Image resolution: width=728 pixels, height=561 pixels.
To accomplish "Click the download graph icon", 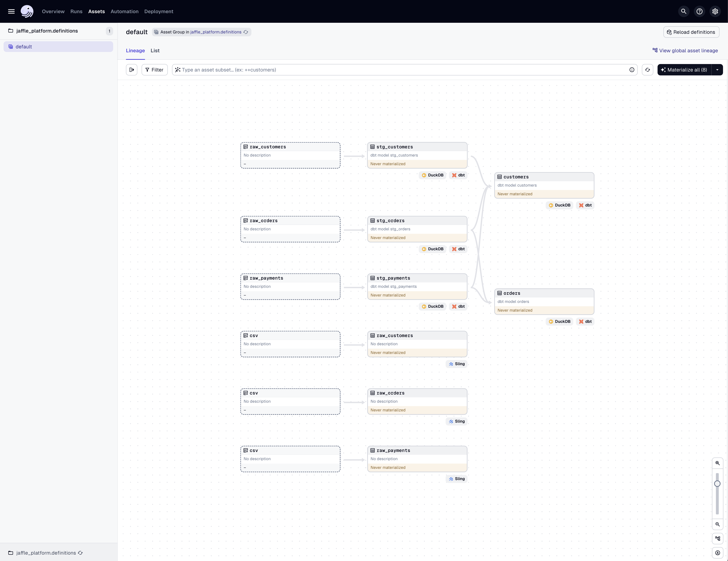I will click(717, 553).
